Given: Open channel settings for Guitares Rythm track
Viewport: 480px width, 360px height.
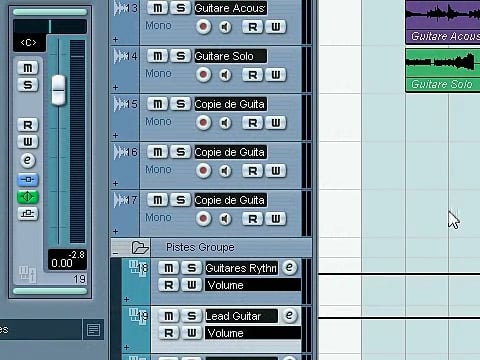Looking at the screenshot, I should point(289,267).
